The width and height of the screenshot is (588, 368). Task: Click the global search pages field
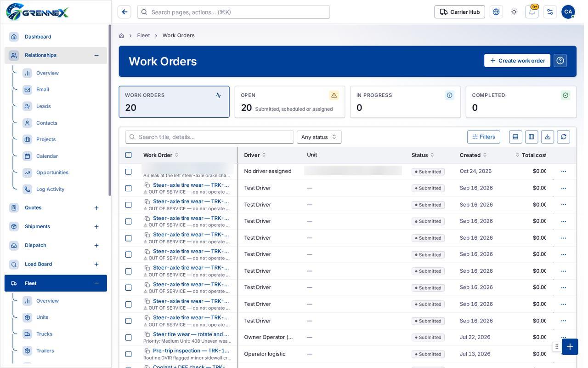(233, 12)
